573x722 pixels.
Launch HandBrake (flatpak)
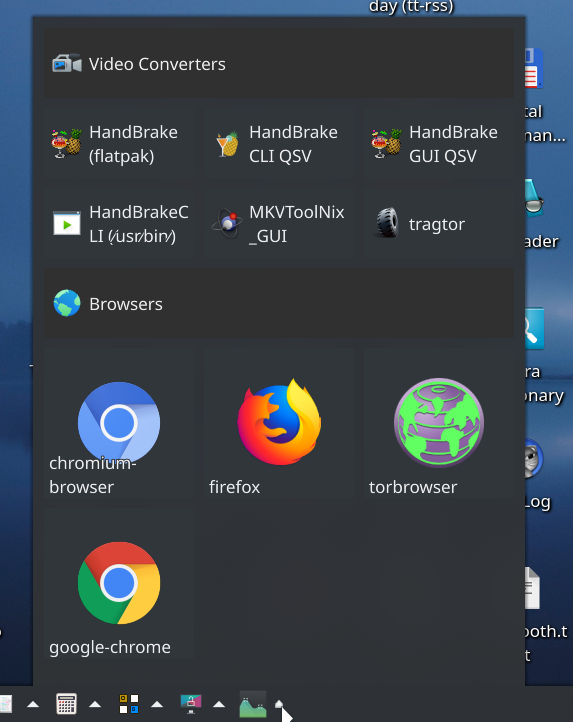[119, 144]
